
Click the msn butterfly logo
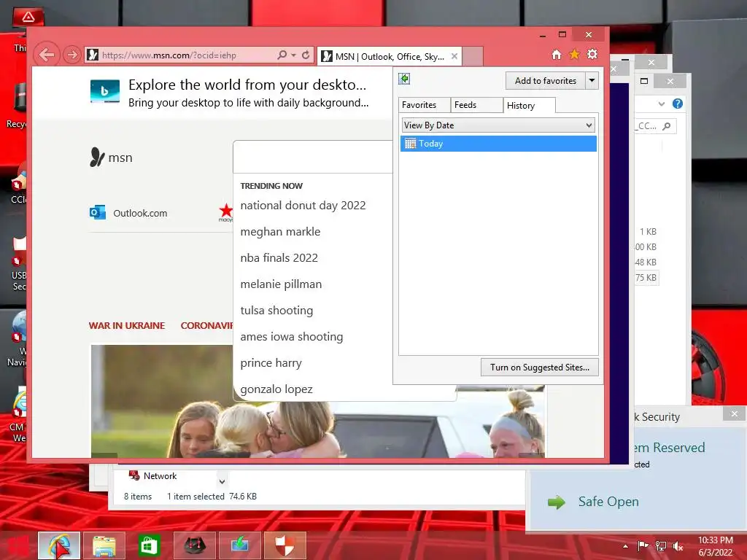click(x=97, y=157)
